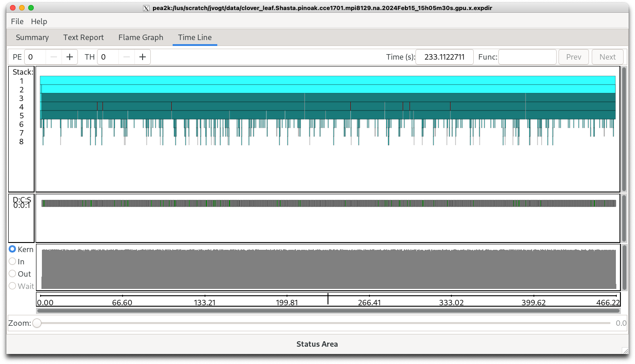Open the Flame Graph tab

tap(141, 37)
